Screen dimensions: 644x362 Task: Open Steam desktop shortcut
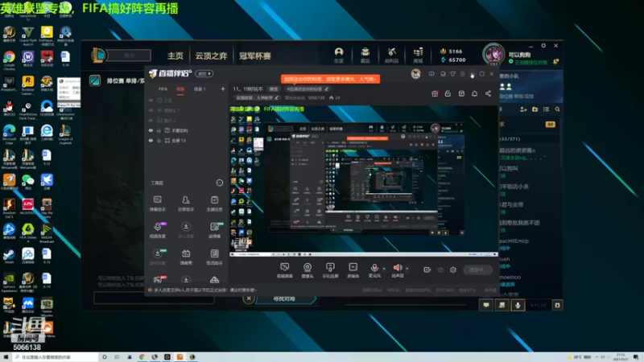[x=9, y=256]
